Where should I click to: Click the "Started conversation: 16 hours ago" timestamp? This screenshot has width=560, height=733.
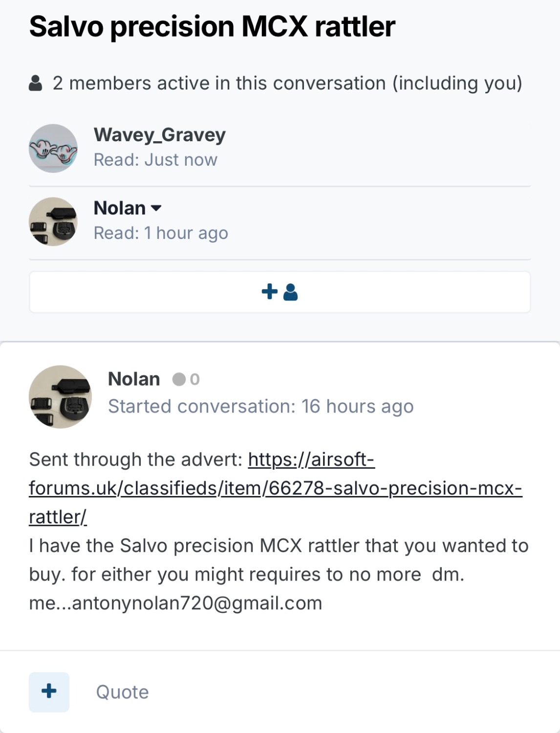click(x=260, y=407)
